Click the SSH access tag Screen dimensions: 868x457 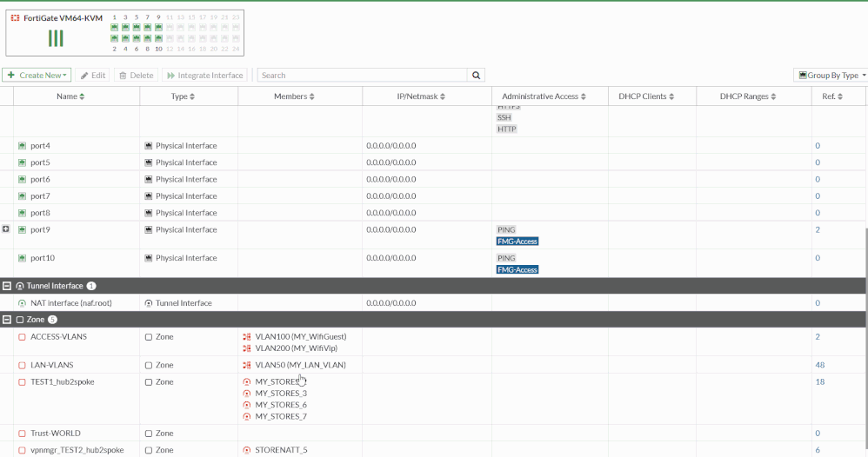point(504,118)
